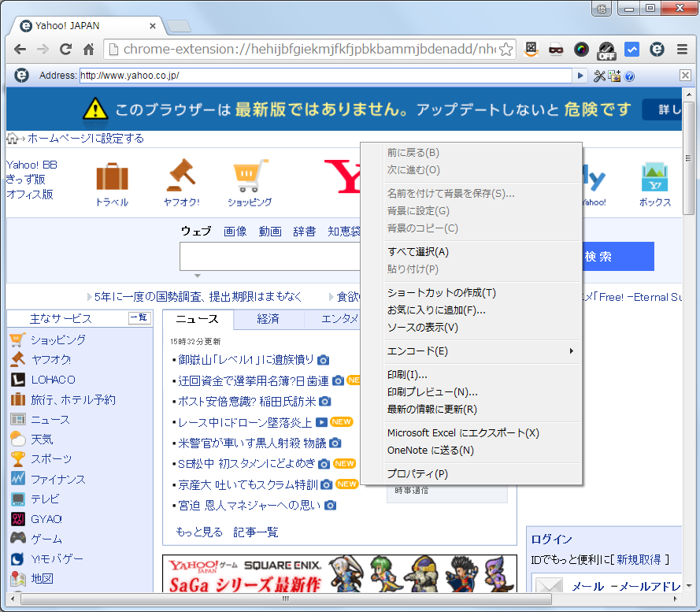This screenshot has width=700, height=612.
Task: Select the 動画 search tab
Action: (270, 232)
